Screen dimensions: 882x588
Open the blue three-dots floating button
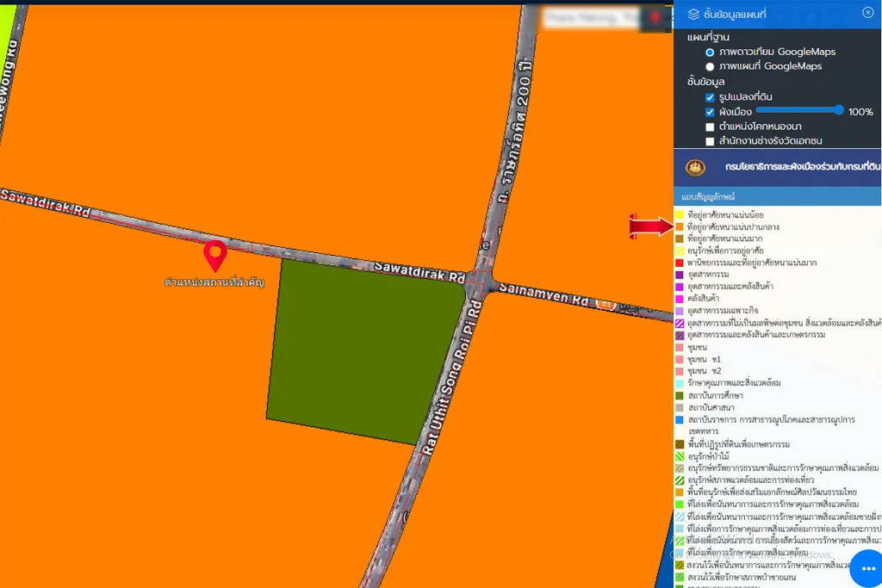coord(867,569)
